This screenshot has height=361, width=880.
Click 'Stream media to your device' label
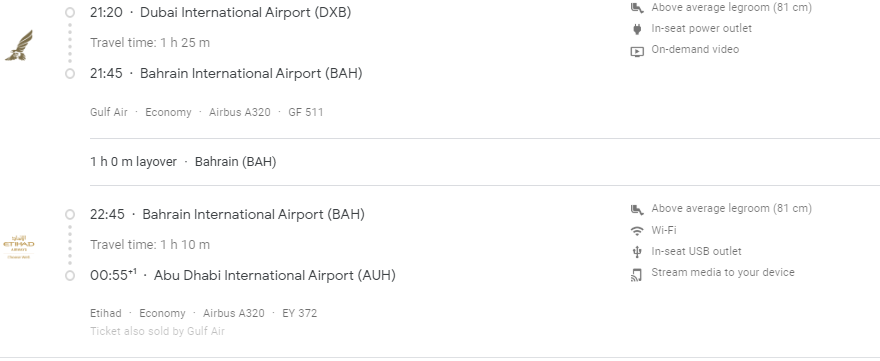[723, 272]
